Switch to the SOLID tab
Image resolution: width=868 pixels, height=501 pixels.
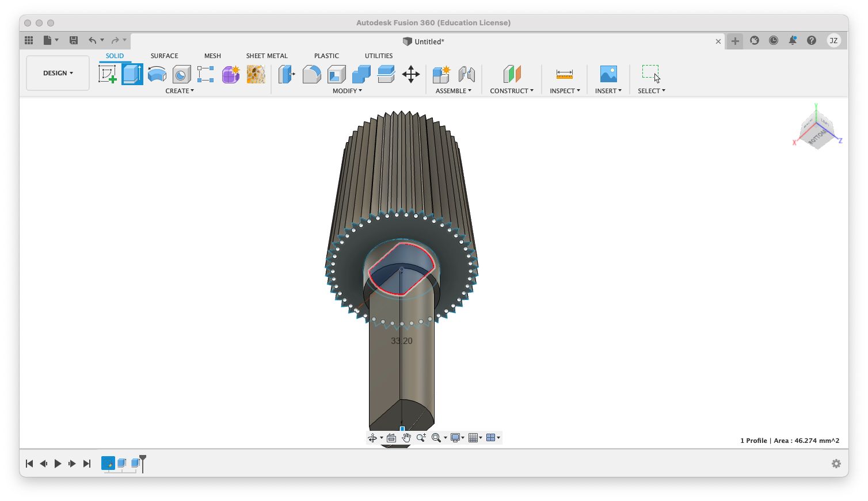tap(115, 56)
